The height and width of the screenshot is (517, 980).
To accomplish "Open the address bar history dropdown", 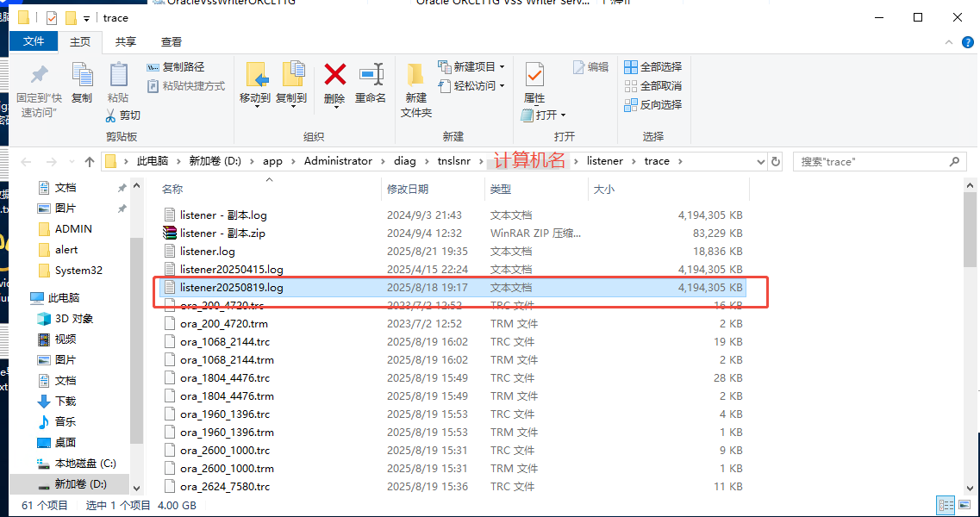I will (x=760, y=162).
